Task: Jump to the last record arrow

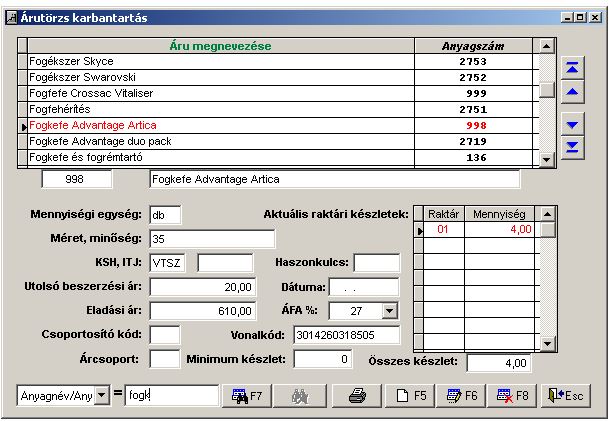Action: (572, 148)
